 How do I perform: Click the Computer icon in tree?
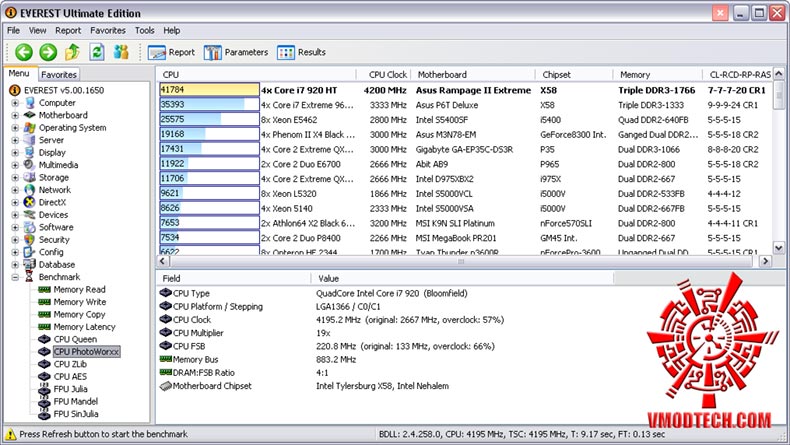click(30, 103)
